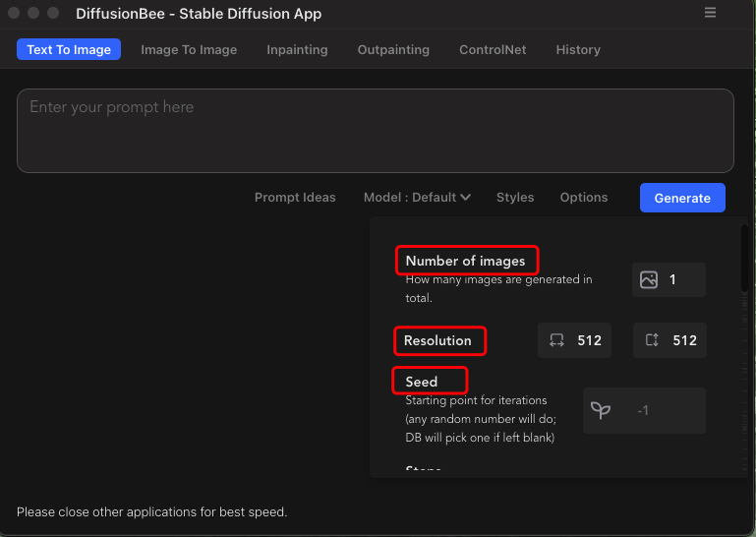Focus the prompt text area
This screenshot has height=537, width=756.
coord(376,131)
